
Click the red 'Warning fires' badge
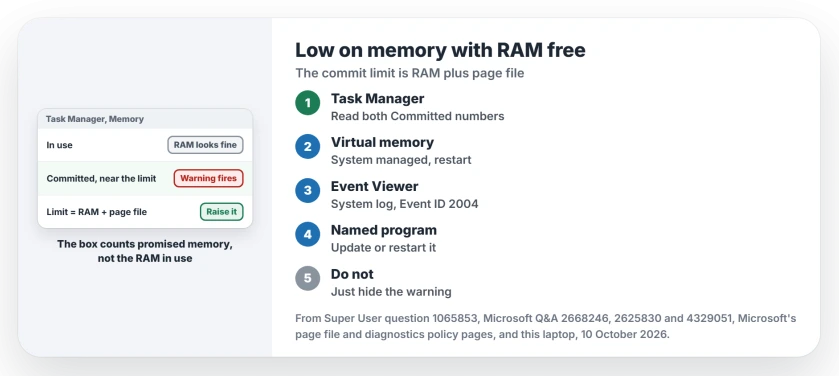coord(208,178)
